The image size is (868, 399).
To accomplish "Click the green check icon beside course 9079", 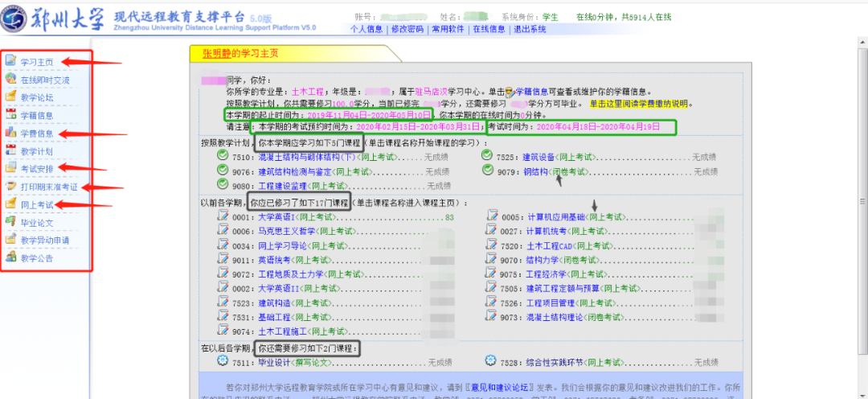I will click(x=487, y=170).
